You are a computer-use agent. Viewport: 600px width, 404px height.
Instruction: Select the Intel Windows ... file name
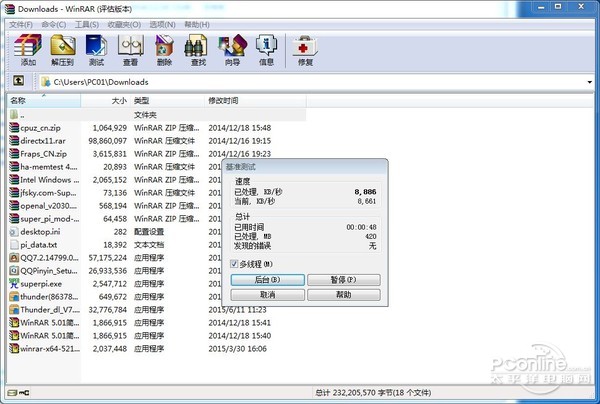(50, 179)
